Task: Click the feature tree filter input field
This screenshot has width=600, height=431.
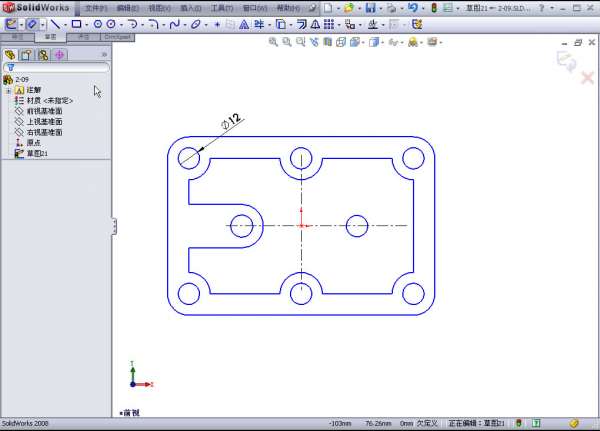Action: [60, 68]
